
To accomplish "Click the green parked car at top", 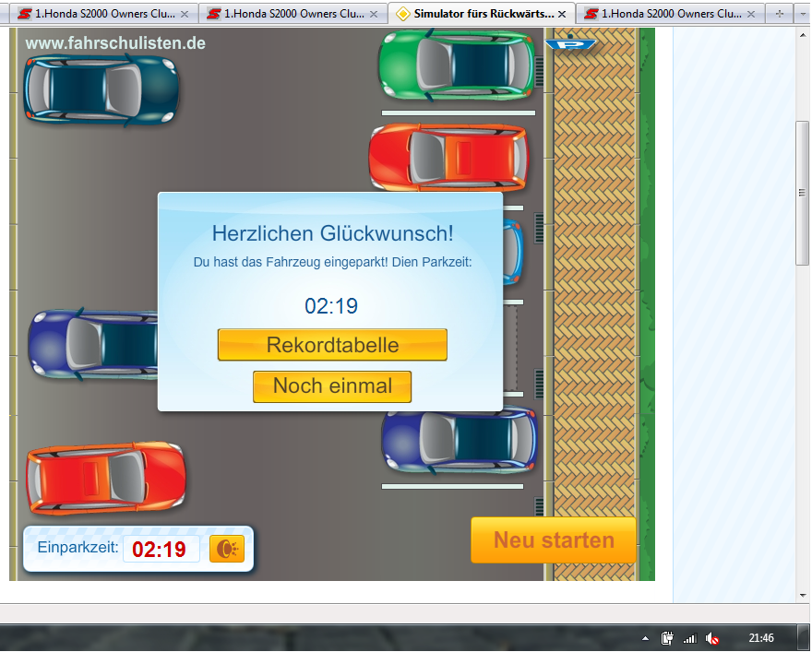I will coord(457,65).
